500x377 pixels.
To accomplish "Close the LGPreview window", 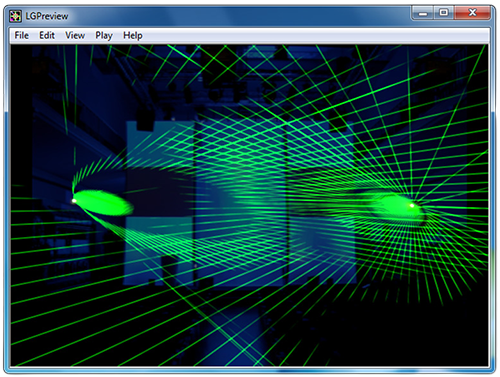I will click(x=472, y=13).
